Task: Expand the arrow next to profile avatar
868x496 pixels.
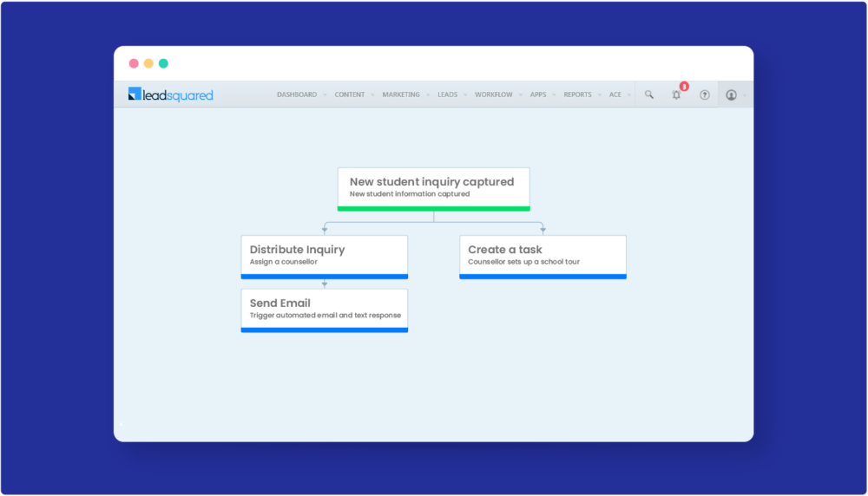Action: tap(745, 95)
